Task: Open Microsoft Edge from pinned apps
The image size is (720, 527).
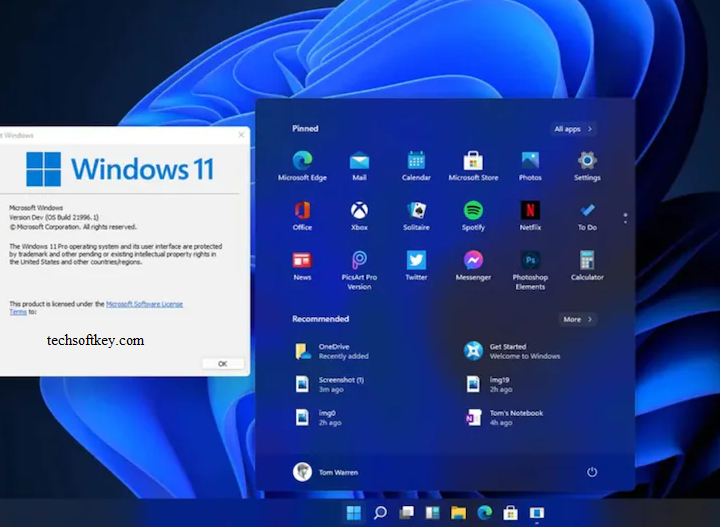Action: (x=302, y=166)
